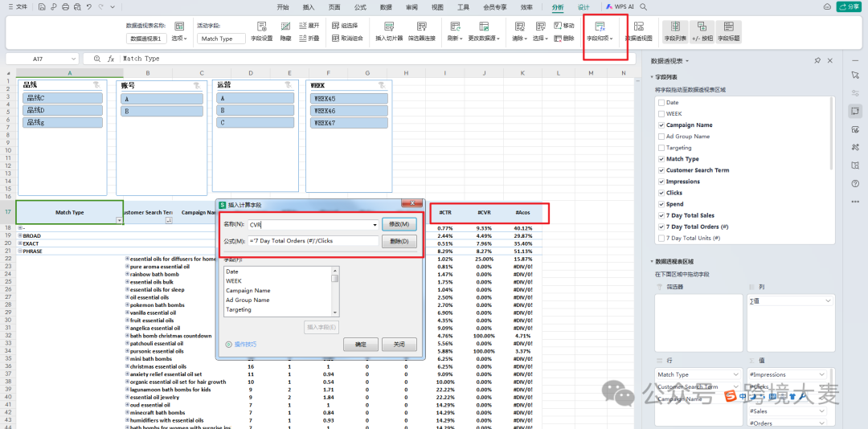Uncheck the Match Type field
This screenshot has width=868, height=429.
point(661,159)
